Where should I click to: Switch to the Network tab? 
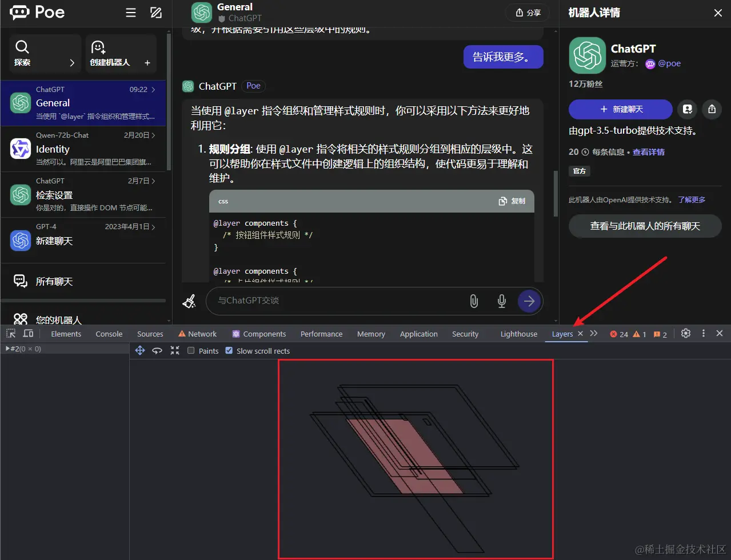tap(198, 334)
